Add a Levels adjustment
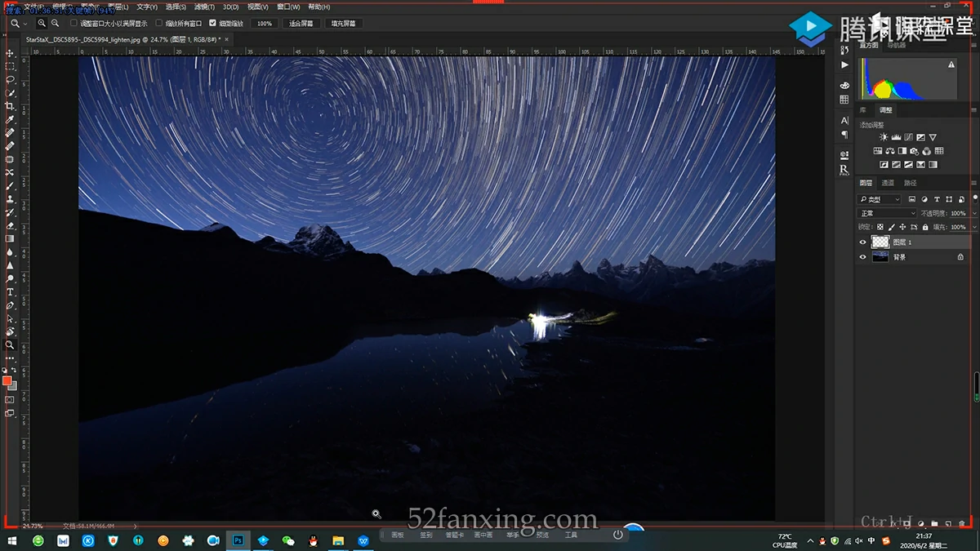The height and width of the screenshot is (551, 980). 895,137
